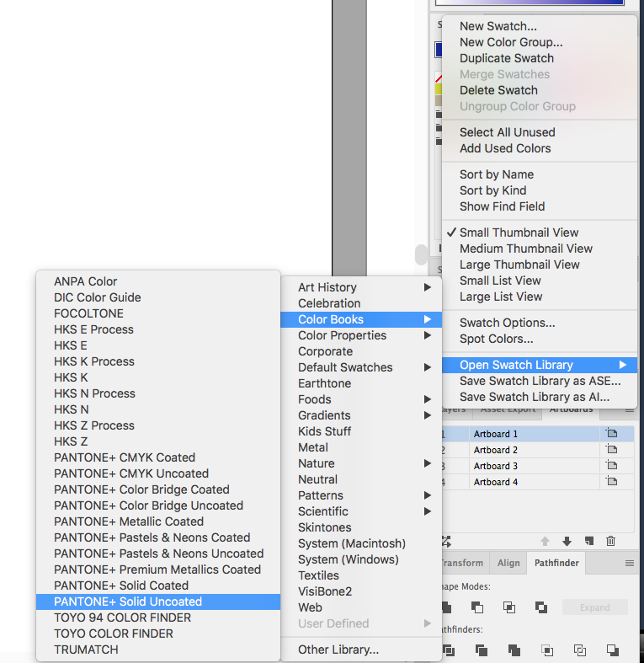The width and height of the screenshot is (644, 663).
Task: Expand Nature submenu arrow
Action: point(428,463)
